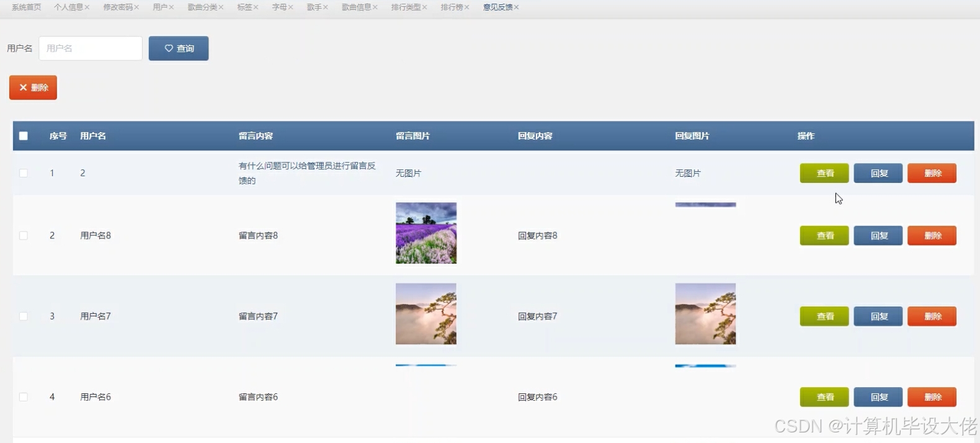The width and height of the screenshot is (980, 443).
Task: Click 回复 in the 用户名6 row
Action: tap(878, 397)
